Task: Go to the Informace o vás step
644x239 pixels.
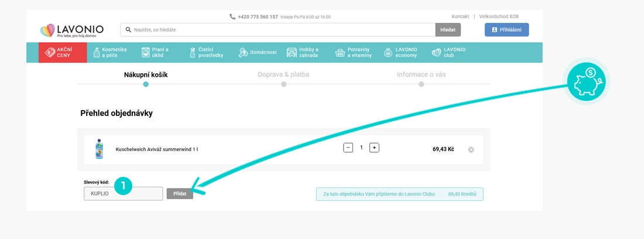Action: click(x=421, y=75)
